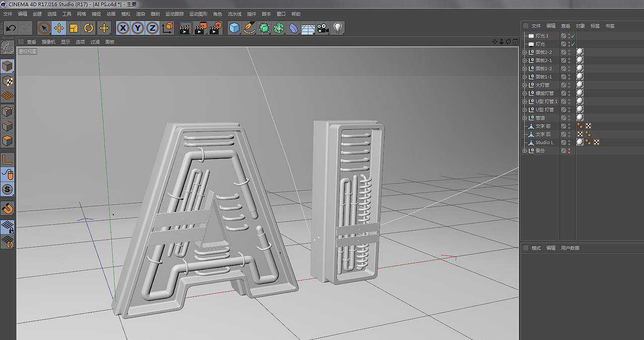The image size is (644, 340).
Task: Click the Undo arrow icon
Action: point(11,28)
